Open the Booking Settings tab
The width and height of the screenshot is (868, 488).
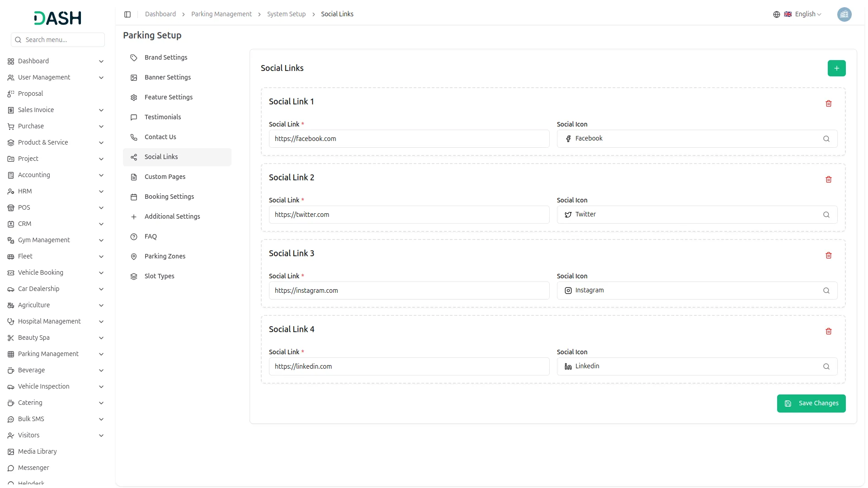[169, 197]
